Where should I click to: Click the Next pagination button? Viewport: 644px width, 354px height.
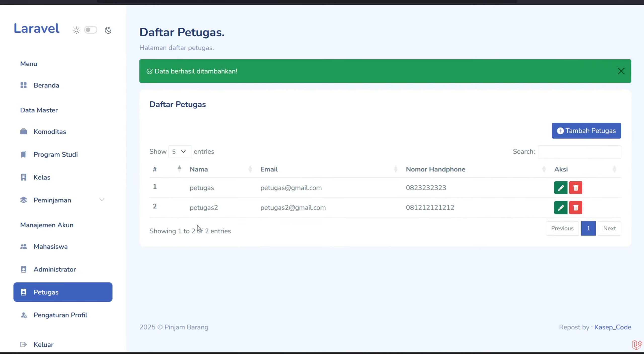pos(609,228)
